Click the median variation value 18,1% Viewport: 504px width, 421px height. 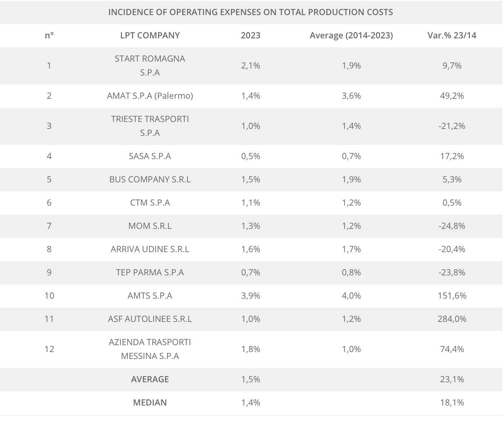452,403
